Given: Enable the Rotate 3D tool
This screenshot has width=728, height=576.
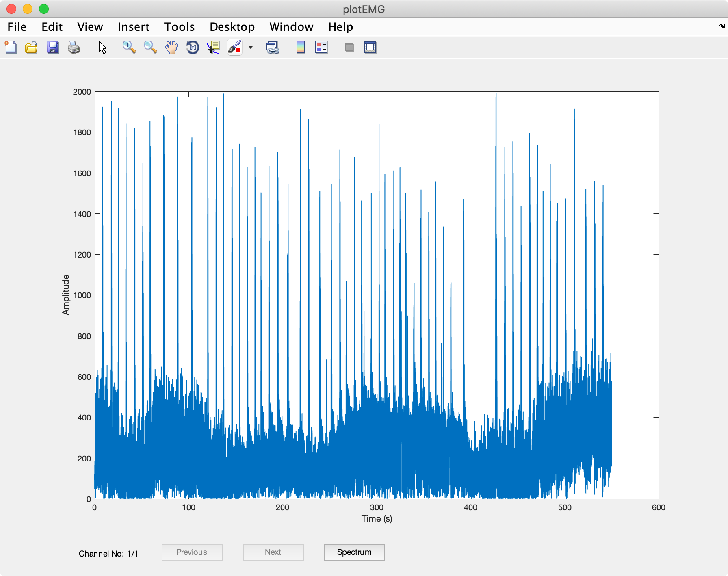Looking at the screenshot, I should (193, 48).
